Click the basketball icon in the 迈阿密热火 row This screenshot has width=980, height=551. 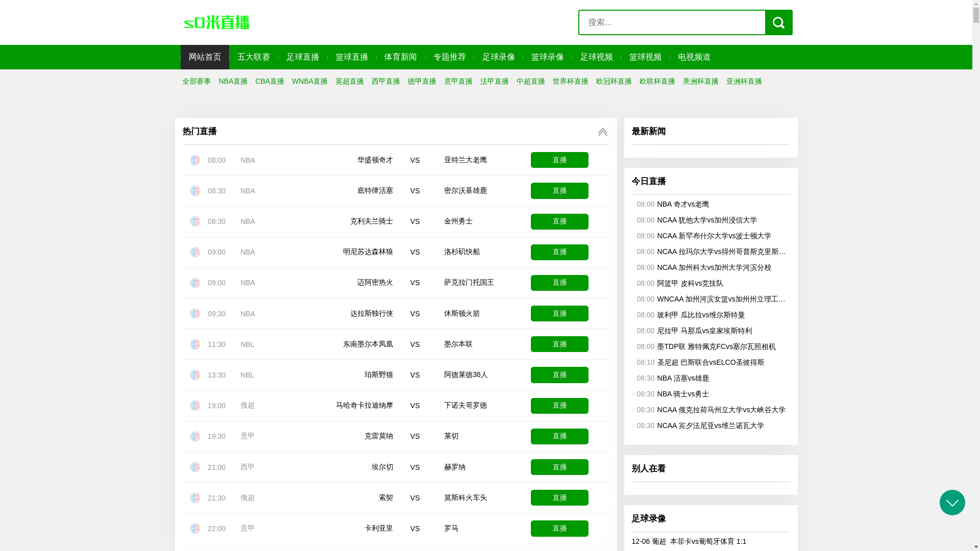pos(195,283)
